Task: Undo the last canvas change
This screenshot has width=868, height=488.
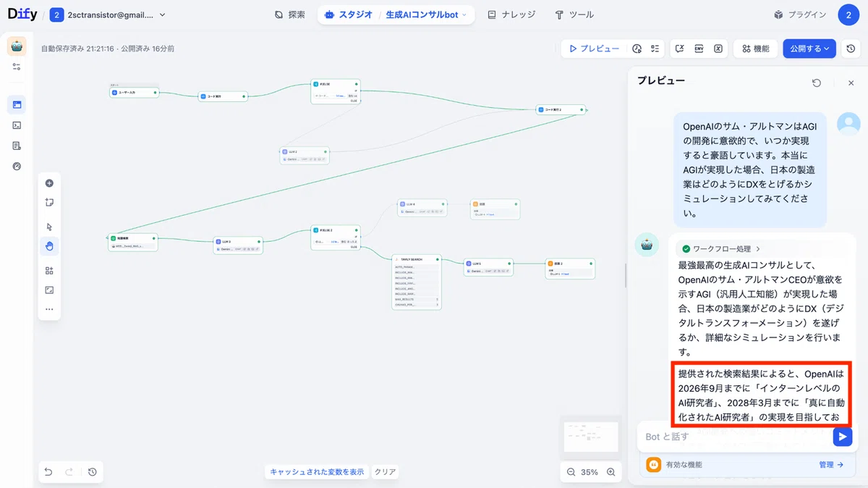Action: pos(48,472)
